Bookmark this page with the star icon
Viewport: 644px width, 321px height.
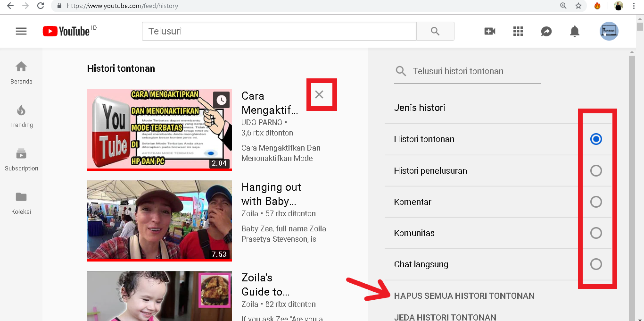(x=578, y=6)
